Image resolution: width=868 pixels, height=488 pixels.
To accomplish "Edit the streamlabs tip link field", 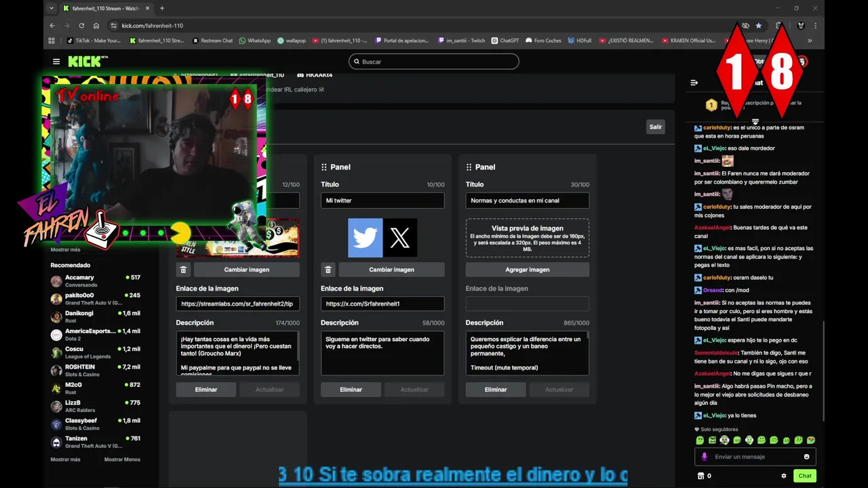I will [x=237, y=304].
